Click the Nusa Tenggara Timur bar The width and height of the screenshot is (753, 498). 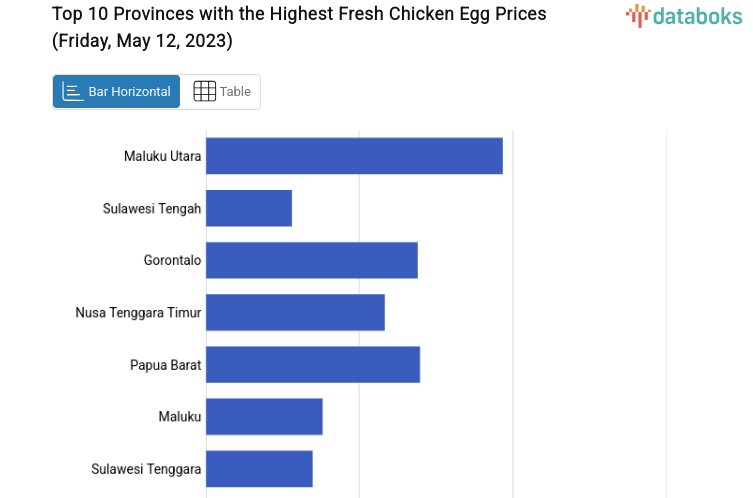tap(295, 312)
